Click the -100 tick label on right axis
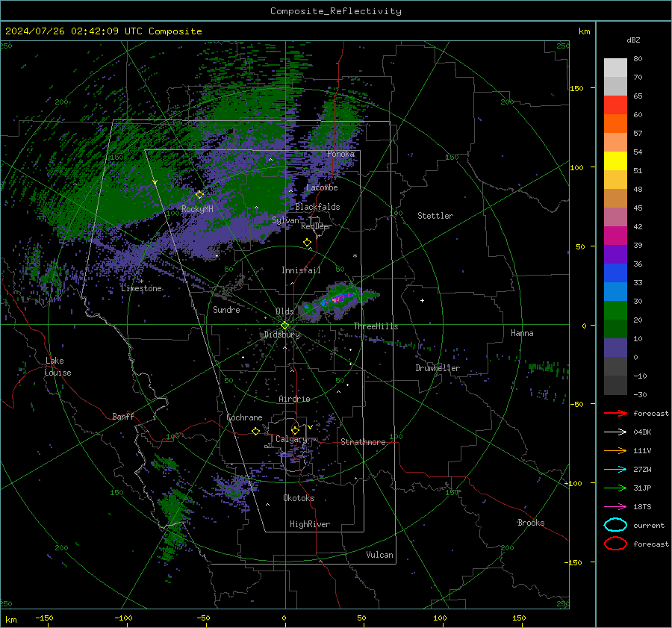 (x=573, y=483)
